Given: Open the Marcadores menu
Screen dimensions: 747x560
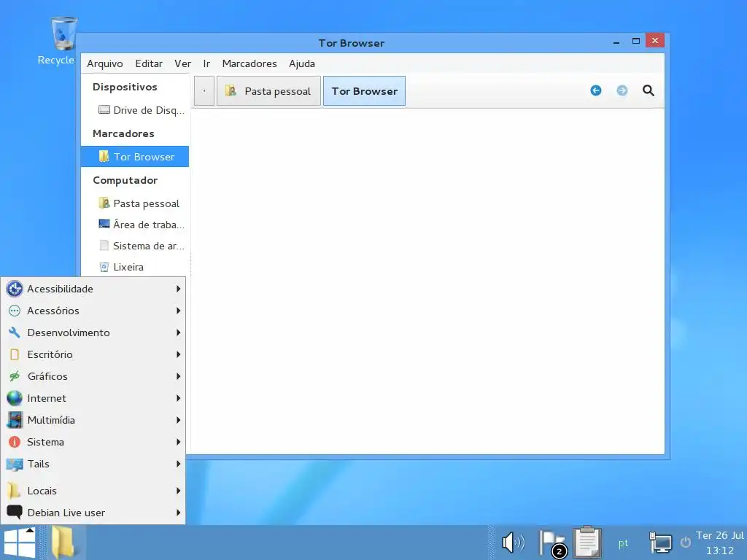Looking at the screenshot, I should (x=249, y=63).
